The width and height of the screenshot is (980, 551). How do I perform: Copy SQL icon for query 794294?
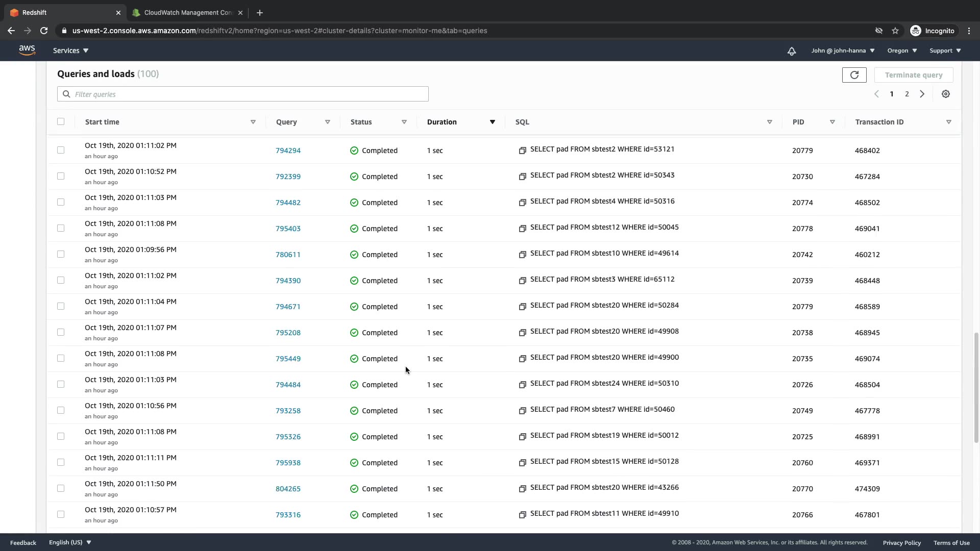pos(522,151)
